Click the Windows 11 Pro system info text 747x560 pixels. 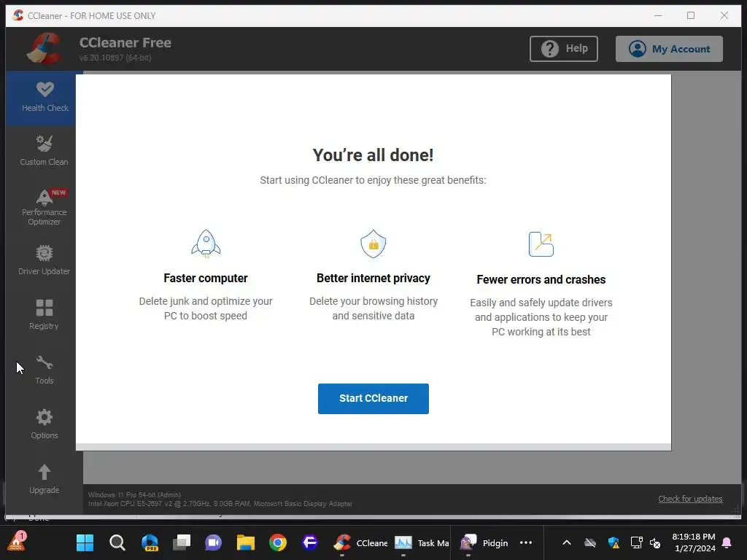(x=135, y=495)
